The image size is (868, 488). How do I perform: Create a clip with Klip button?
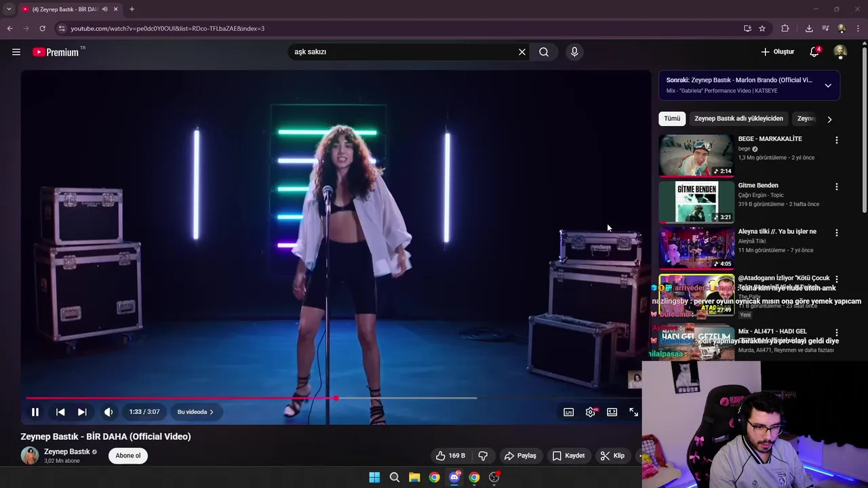coord(612,455)
